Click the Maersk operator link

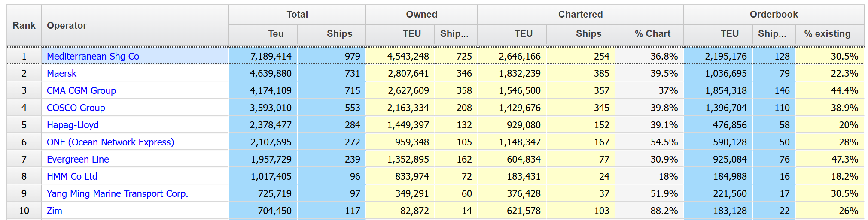61,74
